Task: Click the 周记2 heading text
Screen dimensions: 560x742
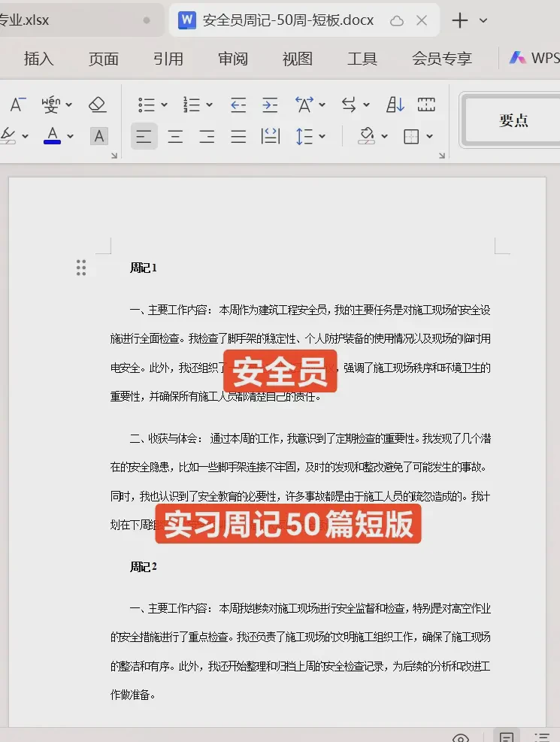Action: tap(144, 566)
